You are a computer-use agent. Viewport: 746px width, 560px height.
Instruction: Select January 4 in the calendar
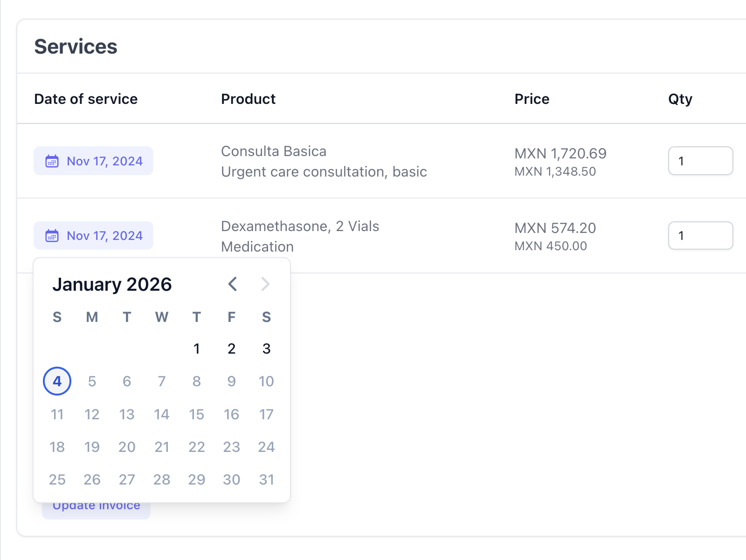coord(57,382)
